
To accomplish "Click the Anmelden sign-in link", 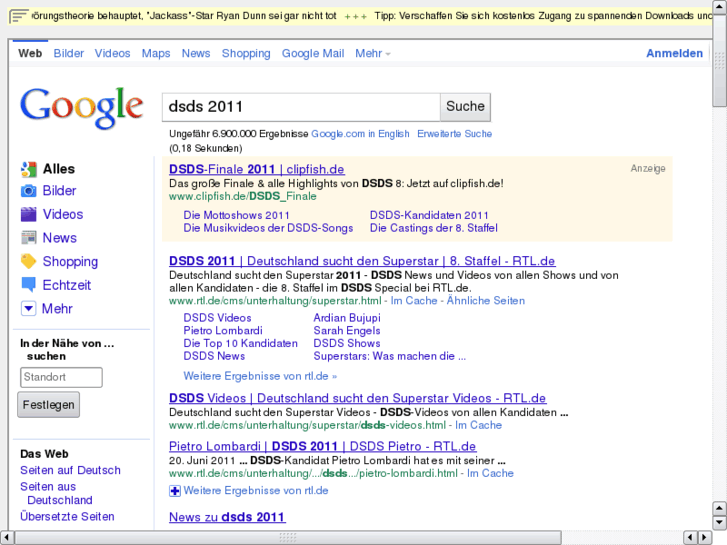I will (x=675, y=53).
